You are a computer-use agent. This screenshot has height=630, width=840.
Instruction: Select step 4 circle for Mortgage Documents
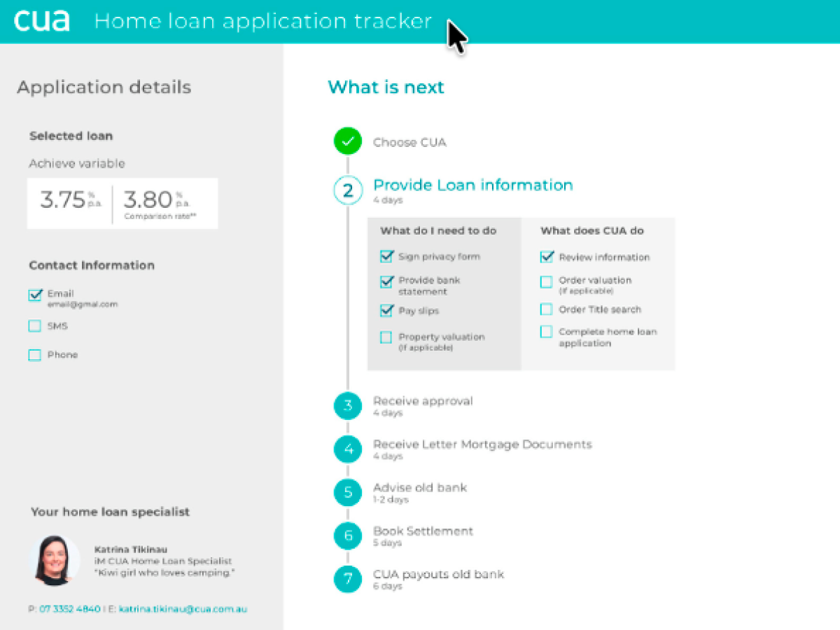pyautogui.click(x=348, y=449)
